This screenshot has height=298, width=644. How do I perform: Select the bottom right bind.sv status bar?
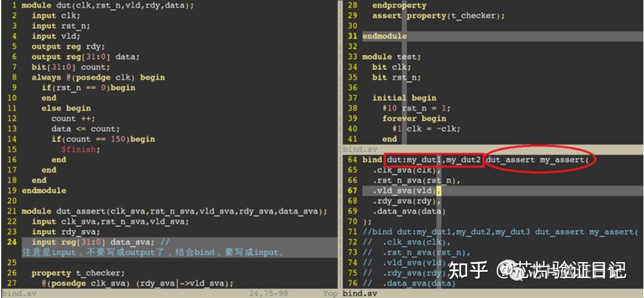click(493, 294)
